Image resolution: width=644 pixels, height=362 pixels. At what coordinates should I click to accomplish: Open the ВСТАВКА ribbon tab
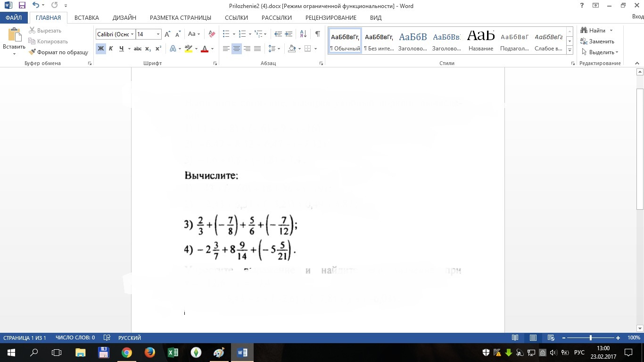[87, 17]
